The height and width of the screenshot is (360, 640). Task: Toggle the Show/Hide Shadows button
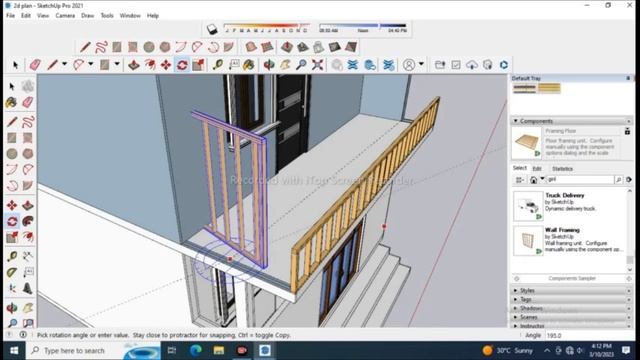click(x=212, y=29)
